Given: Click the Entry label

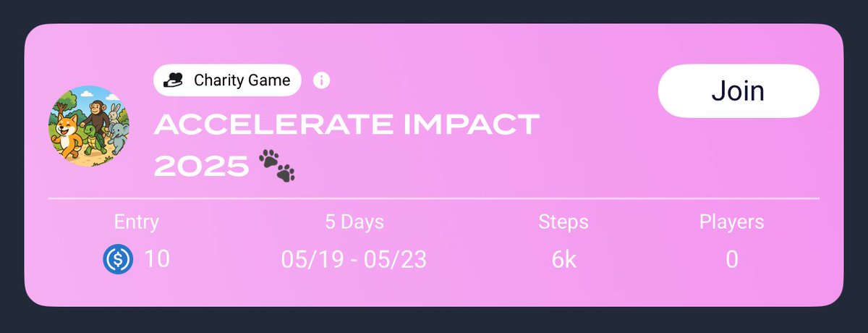Looking at the screenshot, I should 137,222.
